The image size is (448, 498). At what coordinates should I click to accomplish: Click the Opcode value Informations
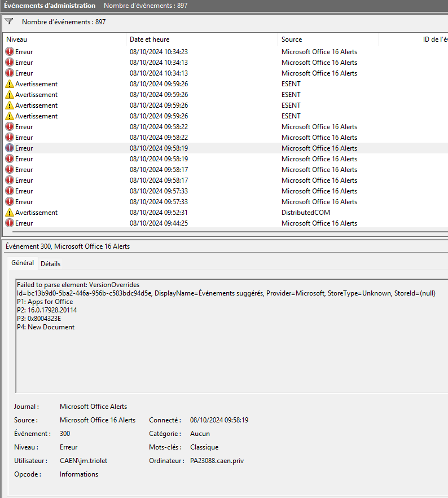tap(79, 474)
